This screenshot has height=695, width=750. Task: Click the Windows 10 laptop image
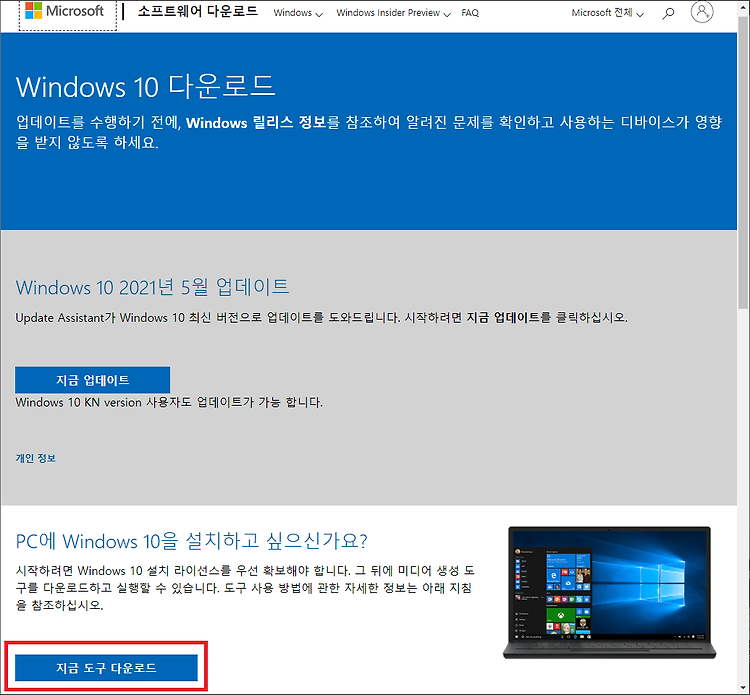(x=609, y=593)
